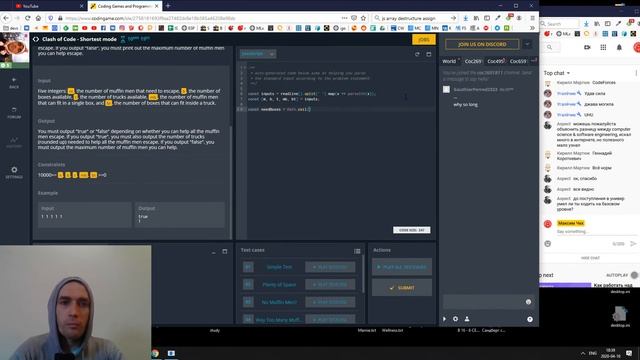Viewport: 640px width, 360px height.
Task: Toggle YouTube AUTOPLAY switch
Action: pyautogui.click(x=634, y=275)
